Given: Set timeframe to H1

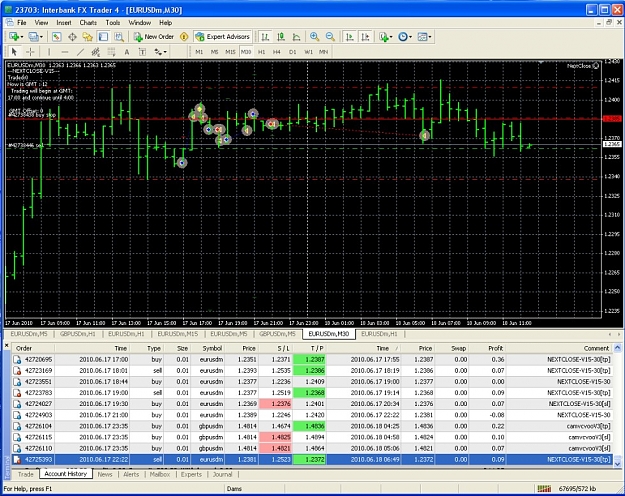Looking at the screenshot, I should coord(261,52).
